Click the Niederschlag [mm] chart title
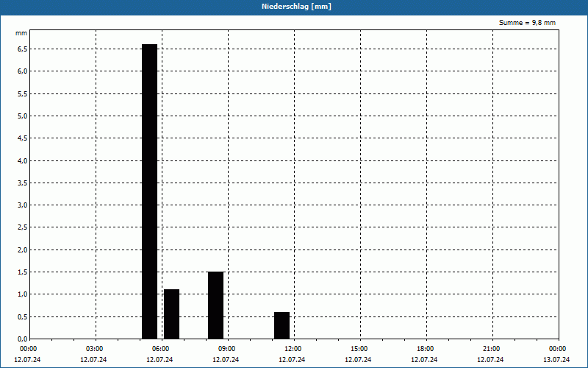The width and height of the screenshot is (588, 368). (x=296, y=7)
